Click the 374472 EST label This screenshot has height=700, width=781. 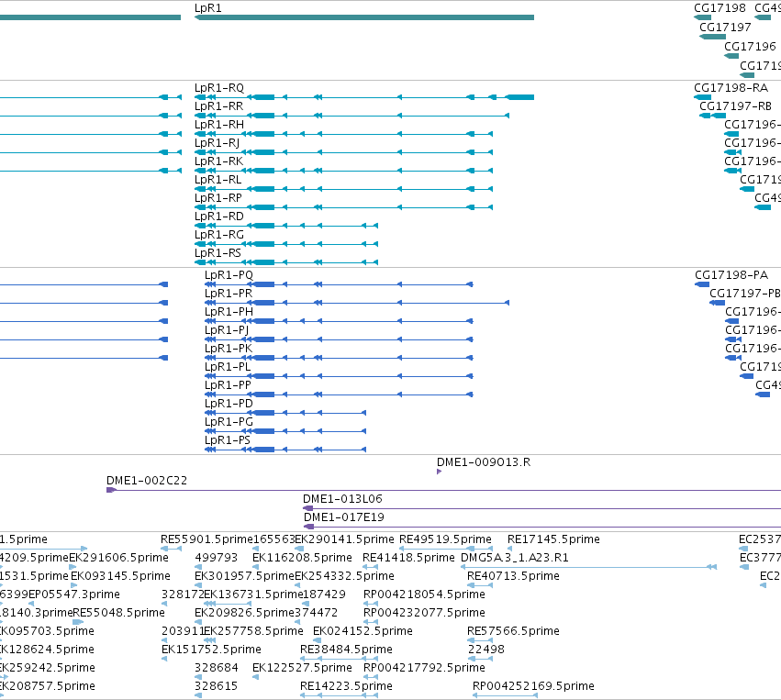click(317, 614)
